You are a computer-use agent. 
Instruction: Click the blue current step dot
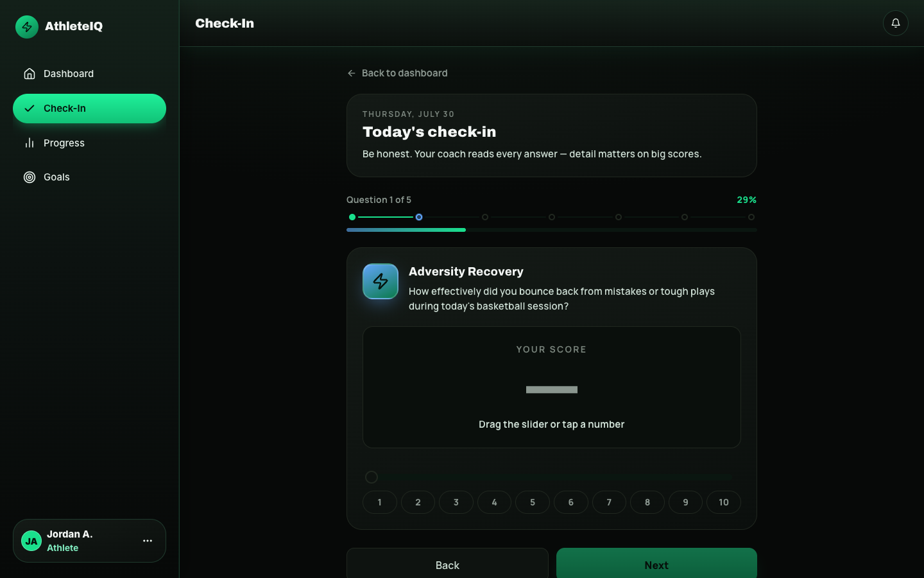(x=419, y=217)
